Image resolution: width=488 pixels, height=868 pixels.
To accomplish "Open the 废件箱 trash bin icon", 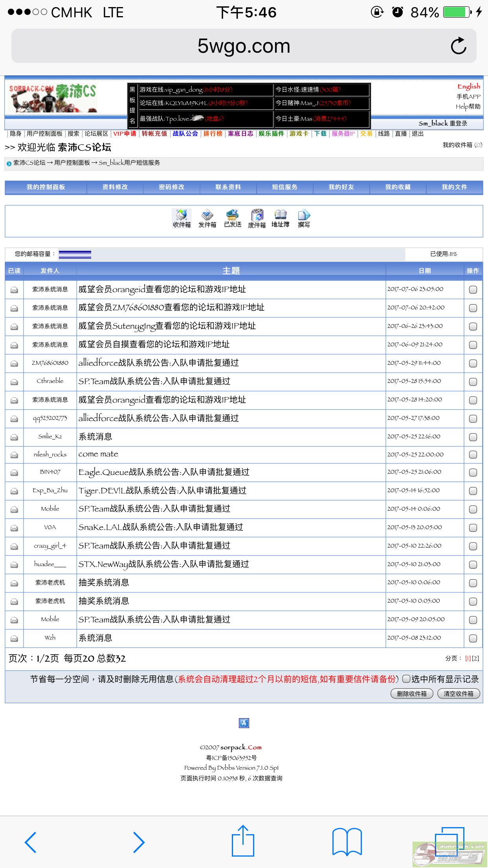I will tap(257, 218).
